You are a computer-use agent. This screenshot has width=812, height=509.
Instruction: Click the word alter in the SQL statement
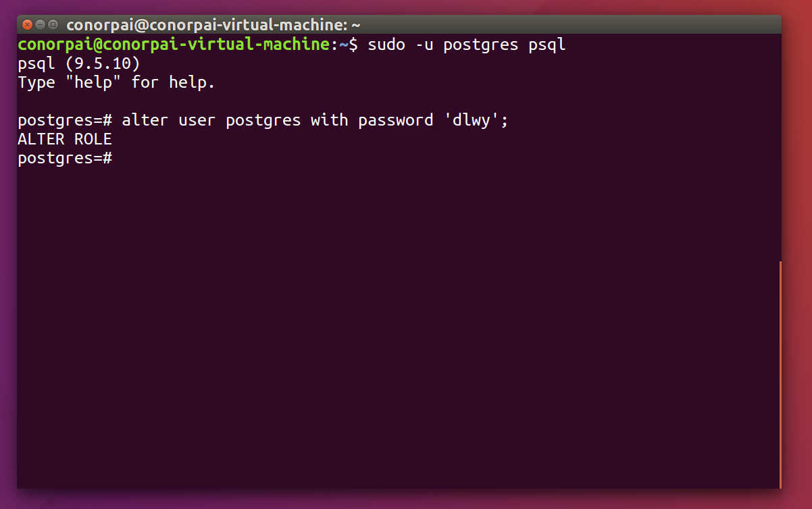pos(145,121)
